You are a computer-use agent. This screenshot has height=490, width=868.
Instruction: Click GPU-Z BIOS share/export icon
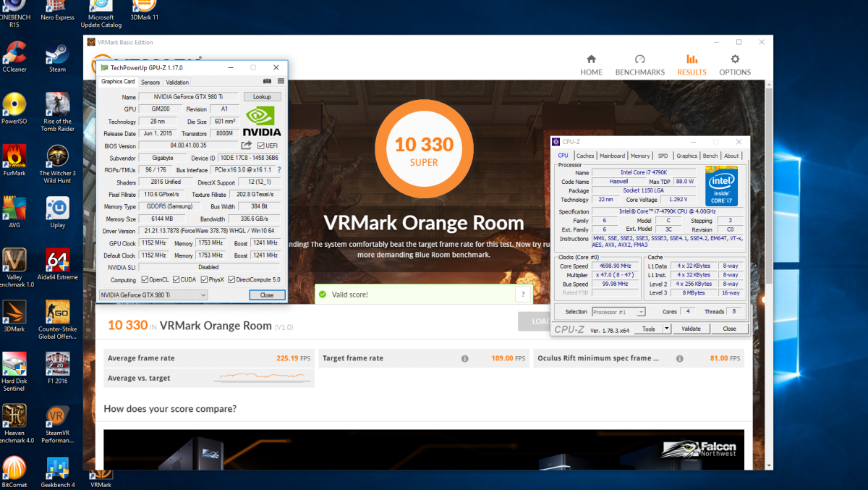tap(247, 145)
